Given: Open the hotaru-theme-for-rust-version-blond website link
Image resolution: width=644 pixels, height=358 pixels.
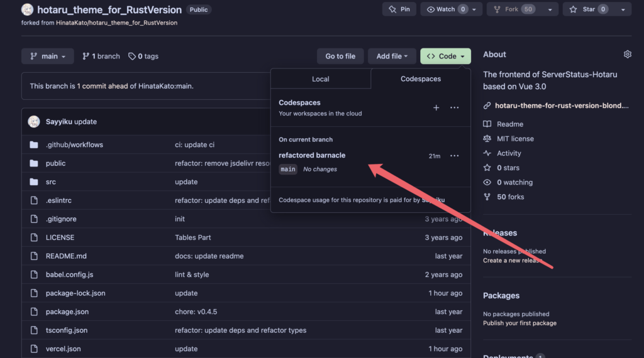Looking at the screenshot, I should click(x=562, y=106).
